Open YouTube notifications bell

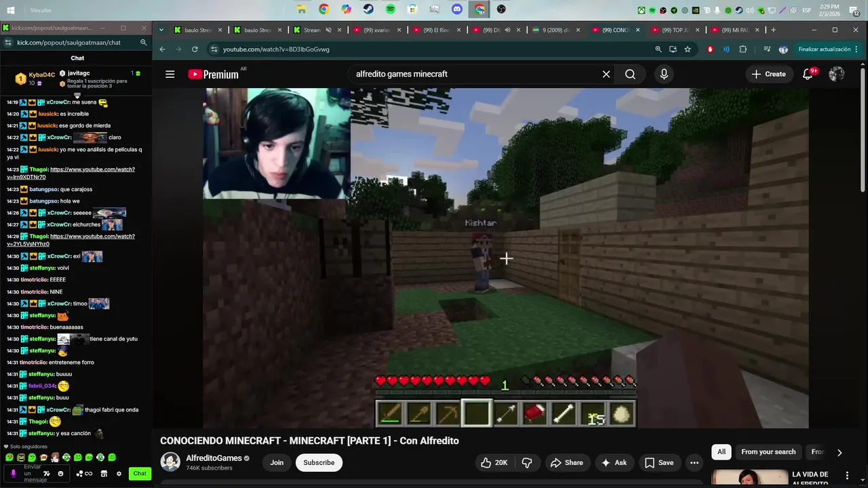click(x=808, y=75)
